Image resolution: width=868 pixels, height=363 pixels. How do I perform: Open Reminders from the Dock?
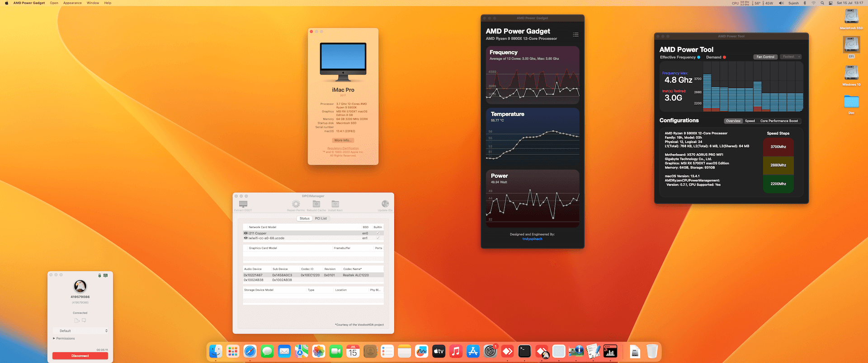(387, 351)
